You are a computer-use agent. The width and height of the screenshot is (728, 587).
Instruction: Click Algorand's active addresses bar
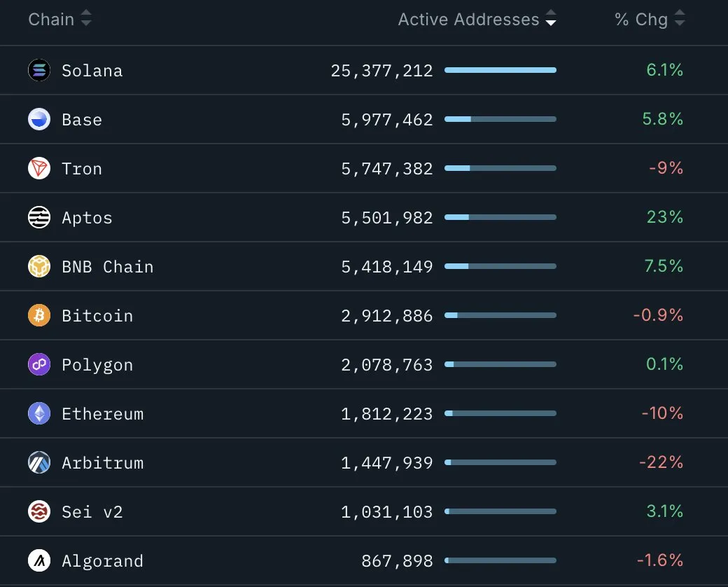[x=500, y=560]
